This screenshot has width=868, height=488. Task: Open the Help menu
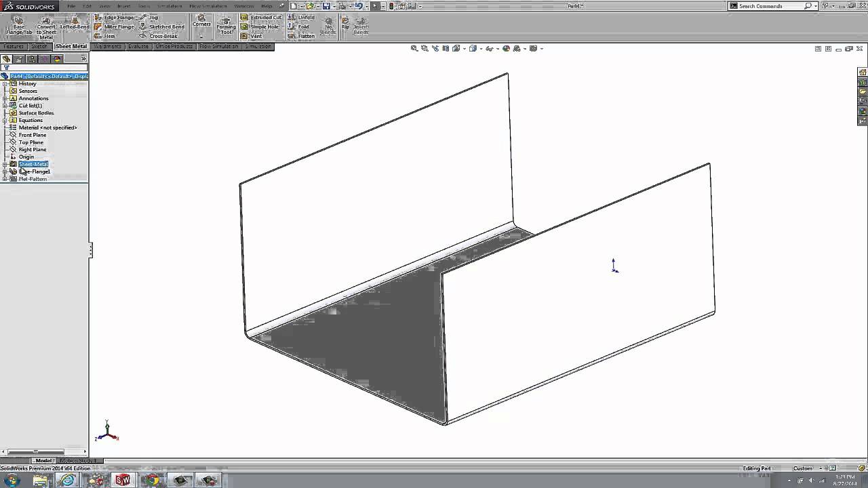[267, 6]
